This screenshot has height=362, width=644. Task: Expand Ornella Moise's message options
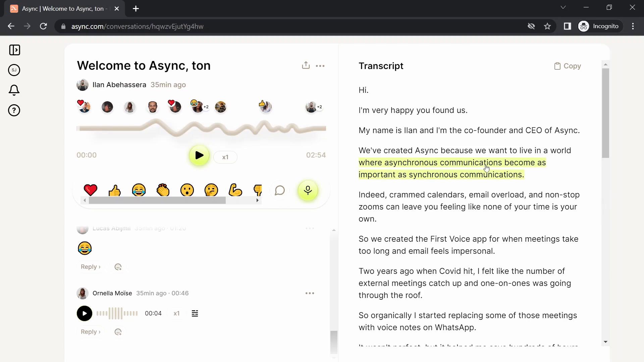coord(310,293)
